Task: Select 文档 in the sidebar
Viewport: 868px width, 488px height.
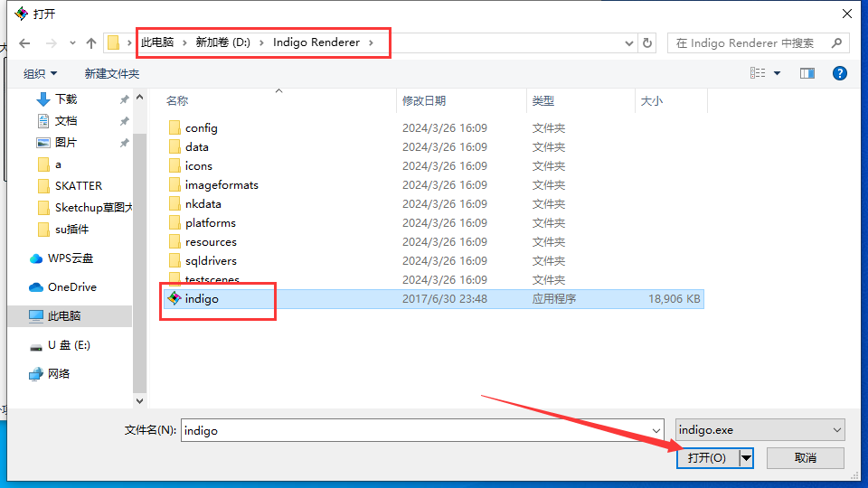Action: coord(65,120)
